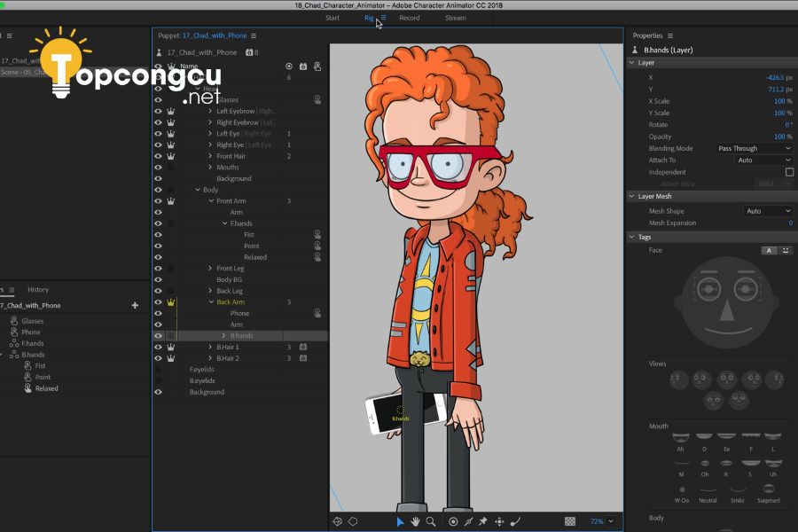Toggle visibility of B.hands layer
This screenshot has width=798, height=532.
[159, 336]
